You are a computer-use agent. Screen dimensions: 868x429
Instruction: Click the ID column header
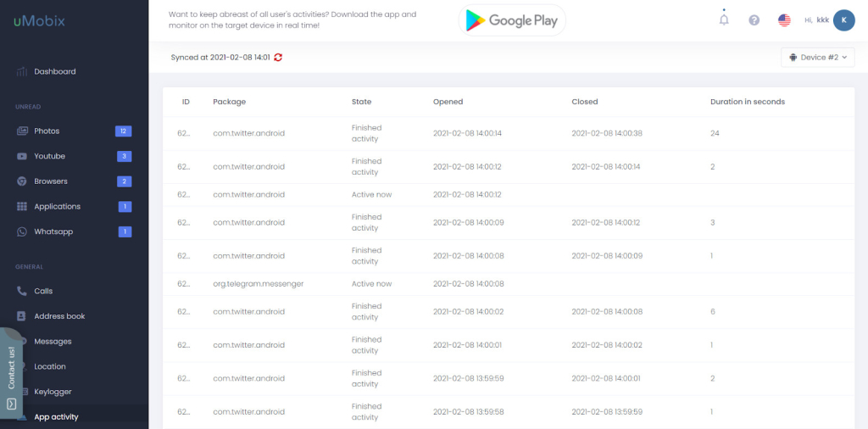pos(186,102)
